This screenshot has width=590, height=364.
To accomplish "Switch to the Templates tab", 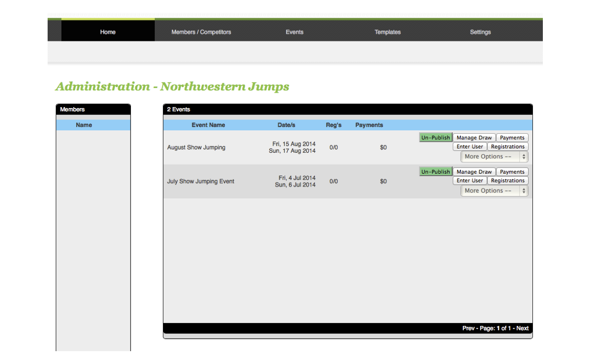I will [388, 32].
